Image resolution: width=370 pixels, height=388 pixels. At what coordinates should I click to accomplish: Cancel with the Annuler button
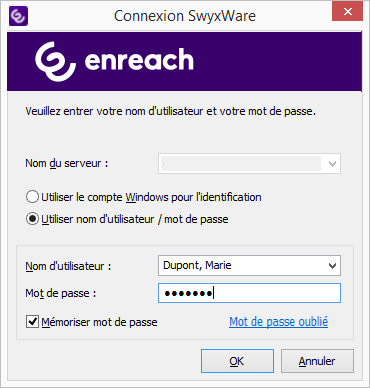[317, 361]
